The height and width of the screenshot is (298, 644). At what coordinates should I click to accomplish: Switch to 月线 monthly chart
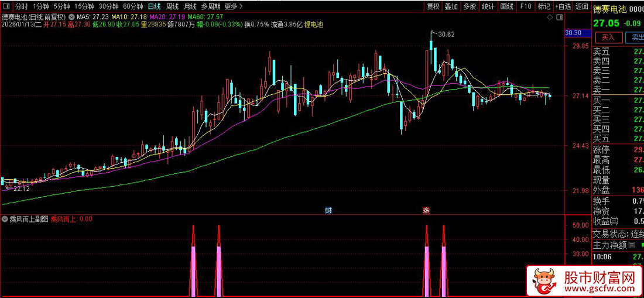[x=190, y=6]
